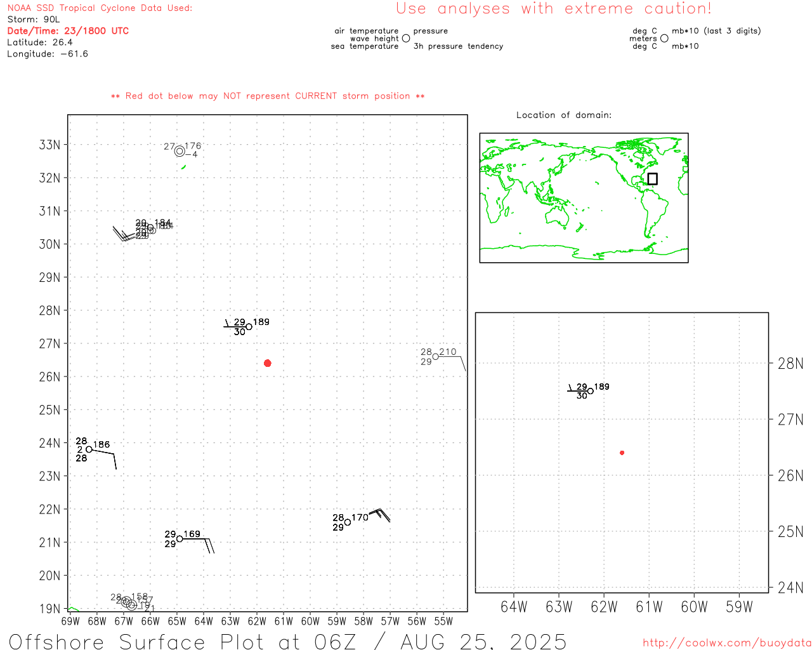Click the '69W' longitude label on main map
The image size is (812, 650).
(70, 621)
